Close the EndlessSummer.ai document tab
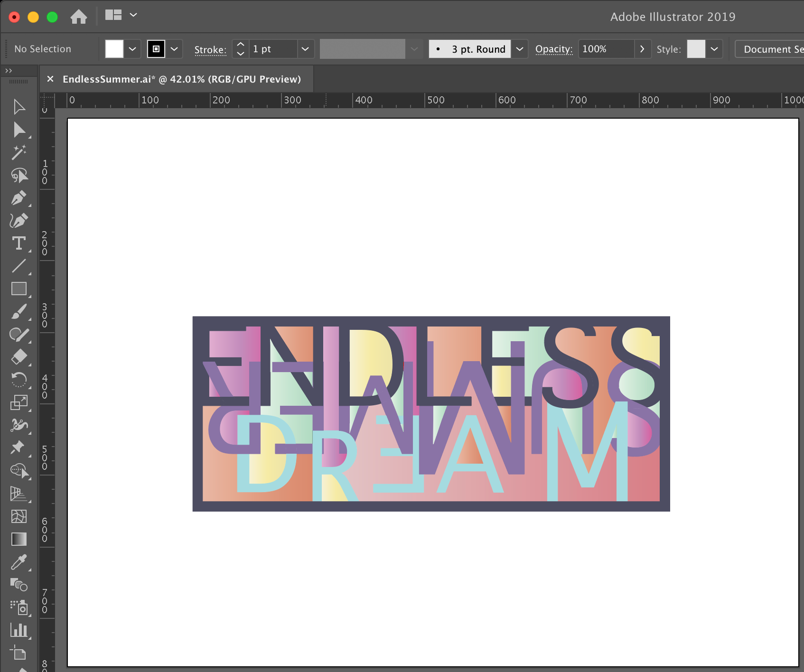The height and width of the screenshot is (672, 804). click(50, 79)
